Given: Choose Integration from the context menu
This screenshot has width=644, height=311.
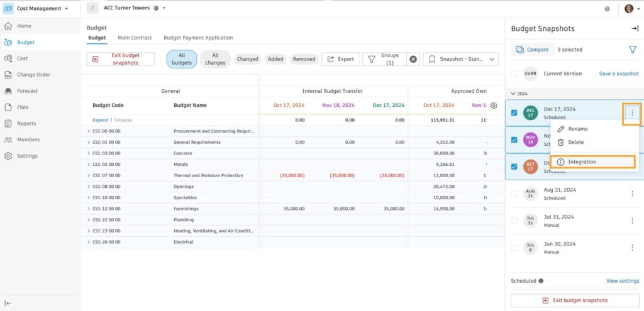Looking at the screenshot, I should point(581,162).
